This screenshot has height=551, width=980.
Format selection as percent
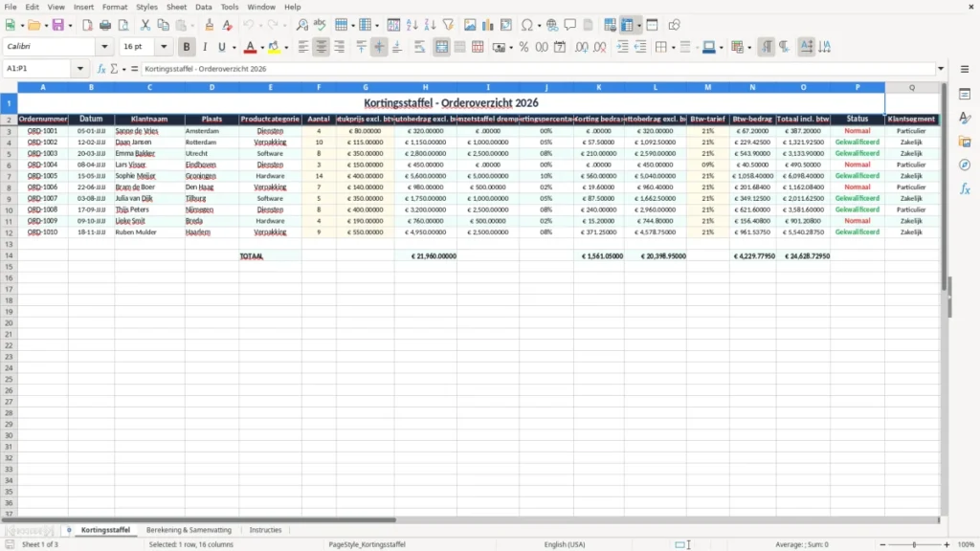pos(523,47)
